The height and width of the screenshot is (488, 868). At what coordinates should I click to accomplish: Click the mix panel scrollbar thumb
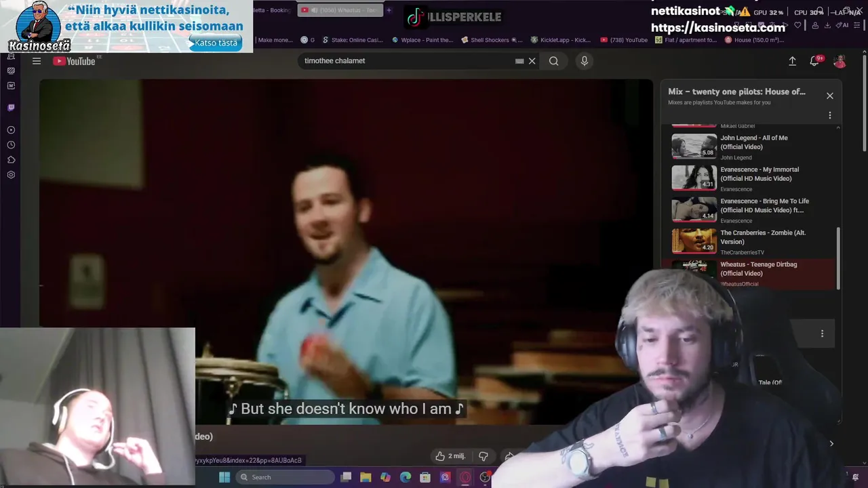pos(838,258)
